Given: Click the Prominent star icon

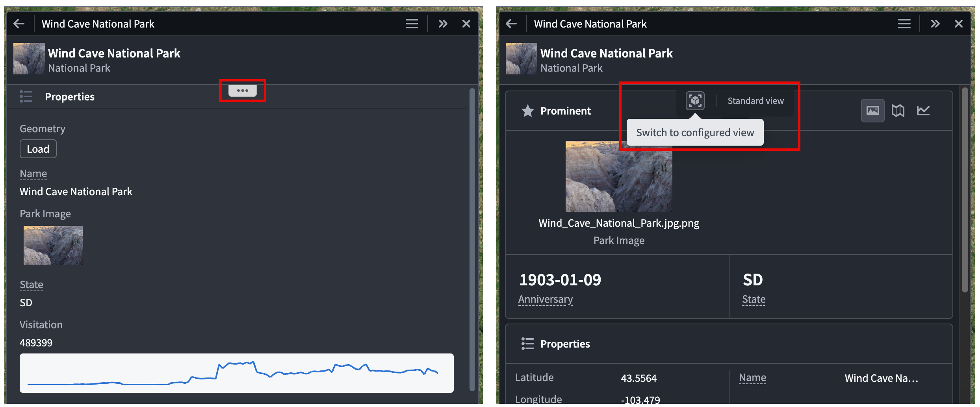Looking at the screenshot, I should (528, 111).
